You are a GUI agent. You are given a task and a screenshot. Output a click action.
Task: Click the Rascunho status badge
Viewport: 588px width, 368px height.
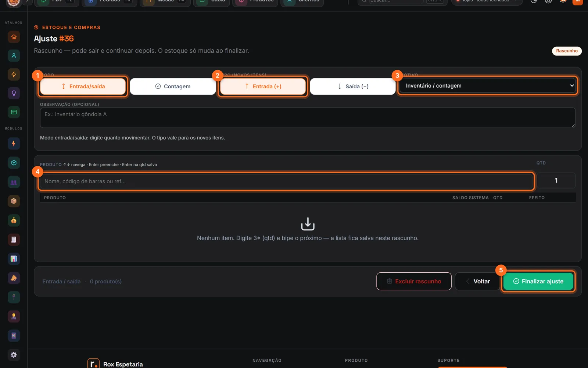(567, 51)
